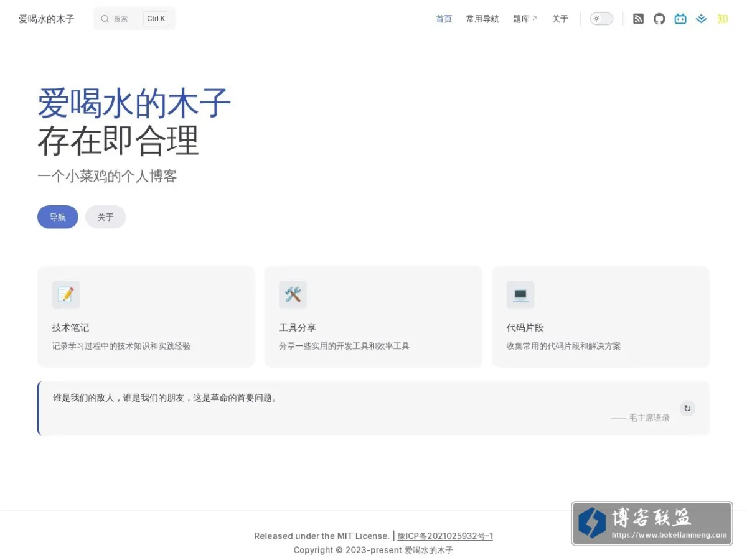Open the Juejin icon link
This screenshot has height=560, width=747.
point(702,19)
